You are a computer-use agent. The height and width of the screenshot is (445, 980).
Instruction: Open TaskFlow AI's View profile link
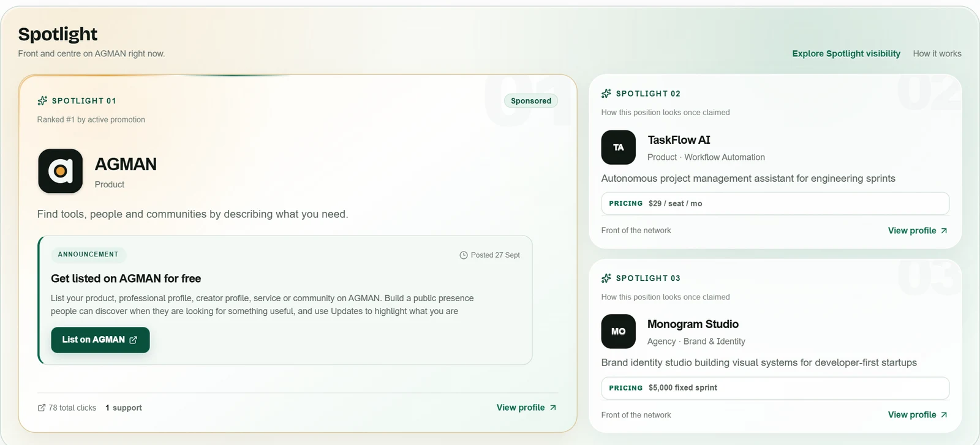918,231
